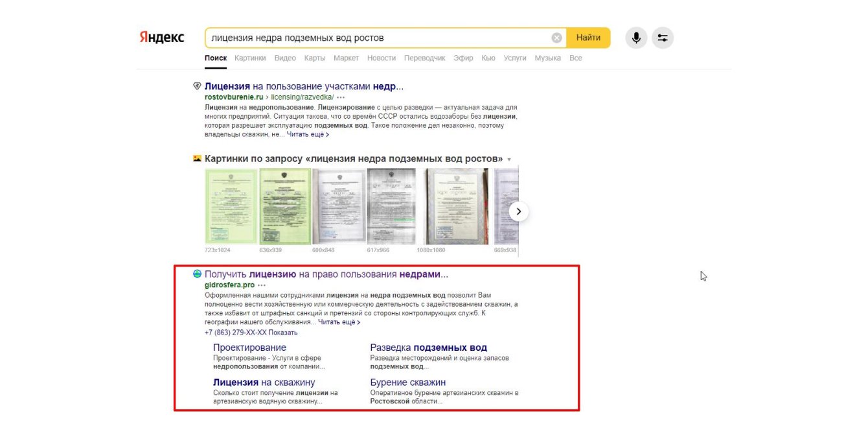Open the Новости tab
The width and height of the screenshot is (868, 437).
[x=382, y=58]
